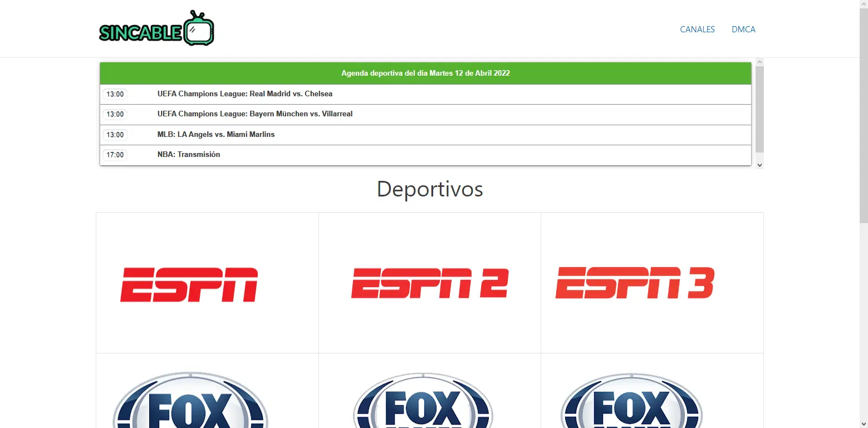Open the NBA Transmisión event
This screenshot has width=868, height=428.
tap(189, 155)
